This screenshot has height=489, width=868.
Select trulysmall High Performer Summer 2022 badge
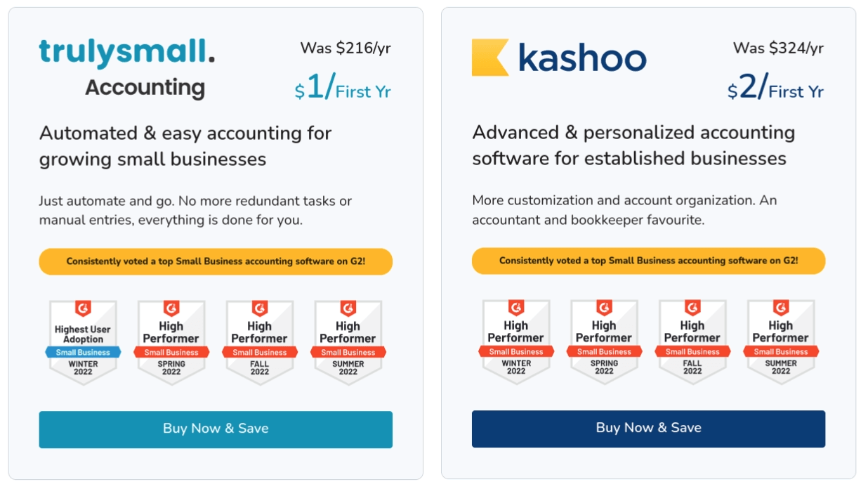(348, 343)
